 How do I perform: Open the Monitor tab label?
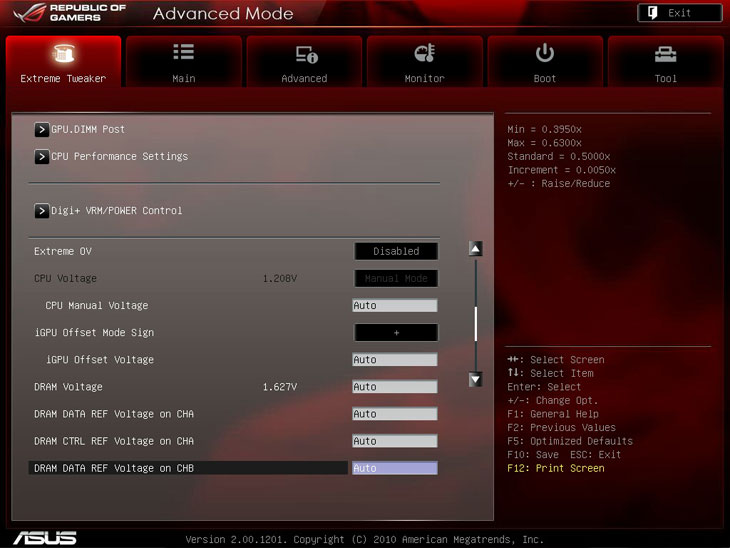(424, 78)
